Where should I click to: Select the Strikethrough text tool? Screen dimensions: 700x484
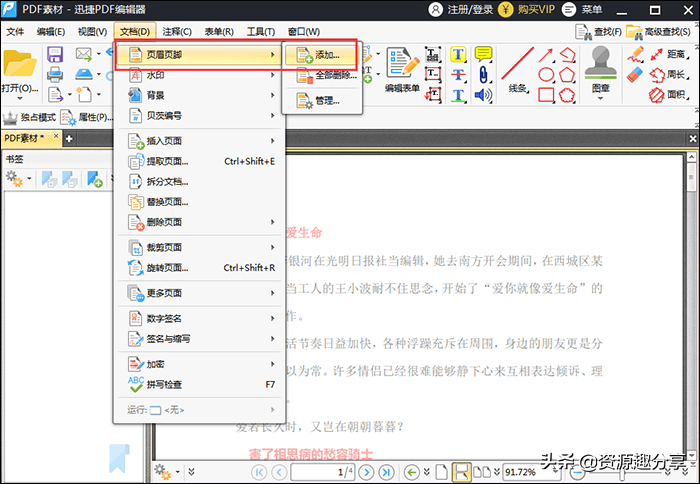tap(458, 75)
